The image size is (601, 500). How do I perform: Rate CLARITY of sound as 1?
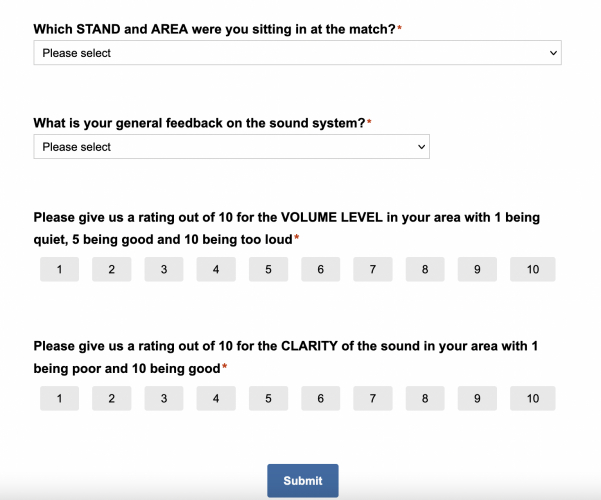click(60, 399)
